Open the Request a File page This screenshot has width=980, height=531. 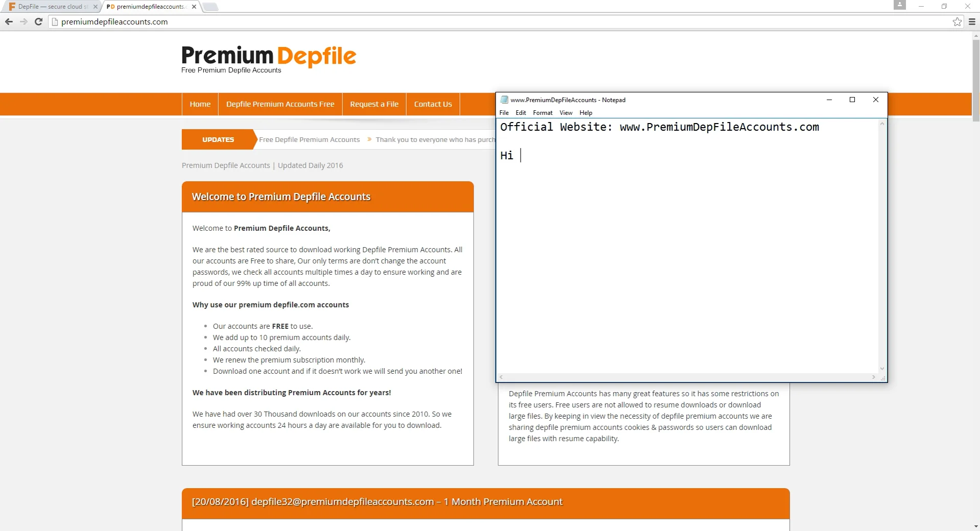(x=374, y=104)
